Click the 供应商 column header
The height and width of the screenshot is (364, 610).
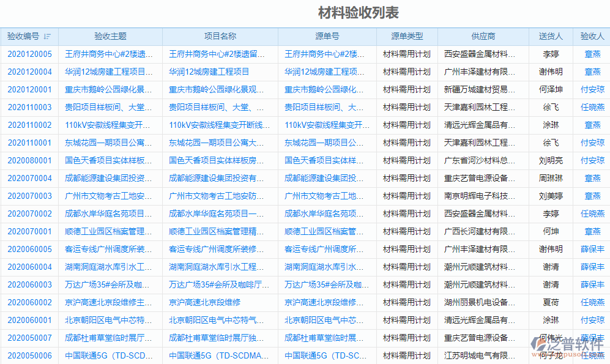coord(483,36)
